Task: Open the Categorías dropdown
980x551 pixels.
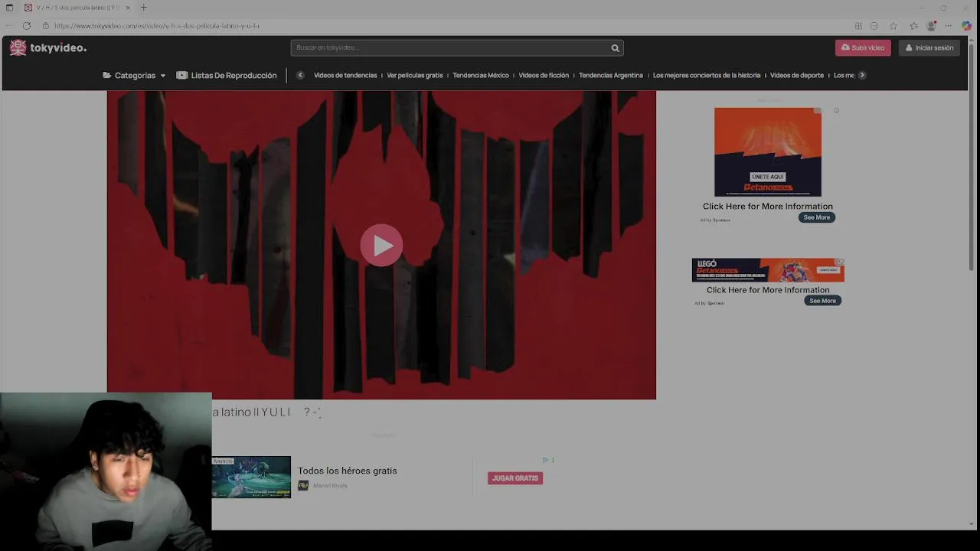Action: coord(134,75)
